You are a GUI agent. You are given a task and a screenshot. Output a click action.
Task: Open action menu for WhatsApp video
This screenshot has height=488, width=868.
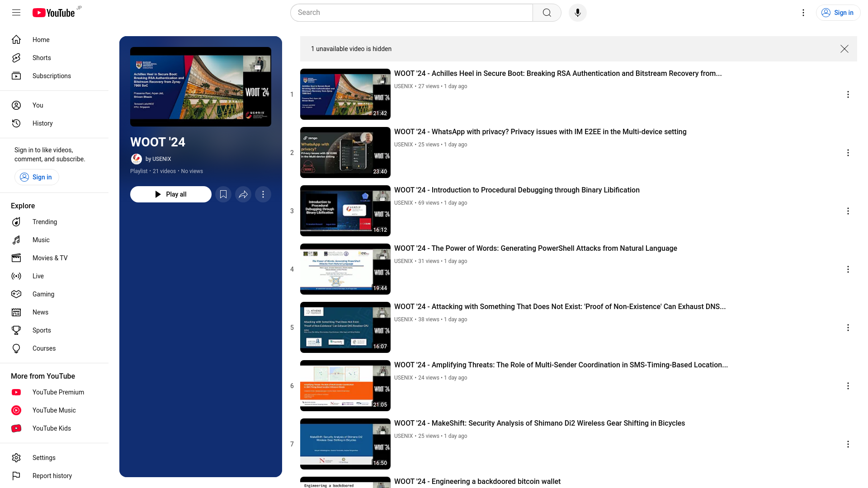[x=848, y=153]
